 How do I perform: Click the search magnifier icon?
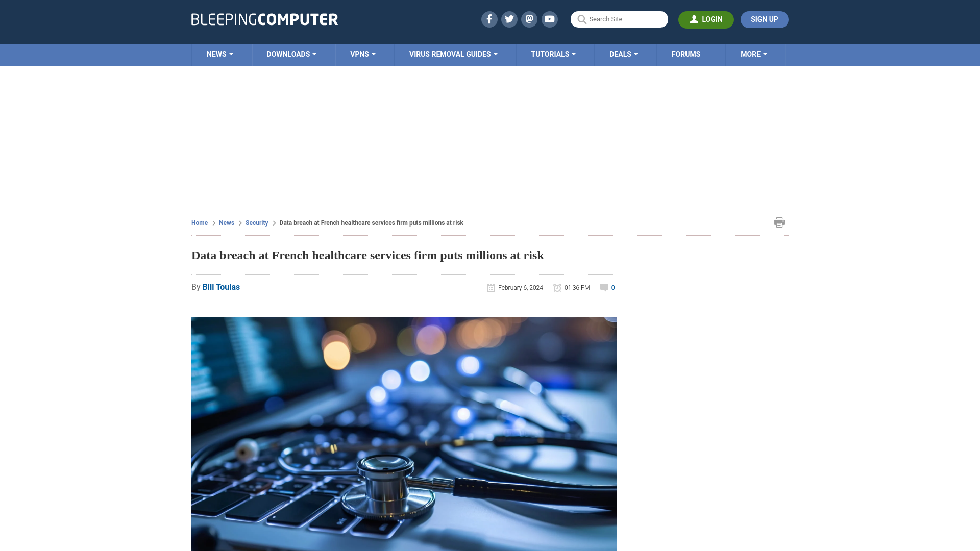[x=581, y=19]
